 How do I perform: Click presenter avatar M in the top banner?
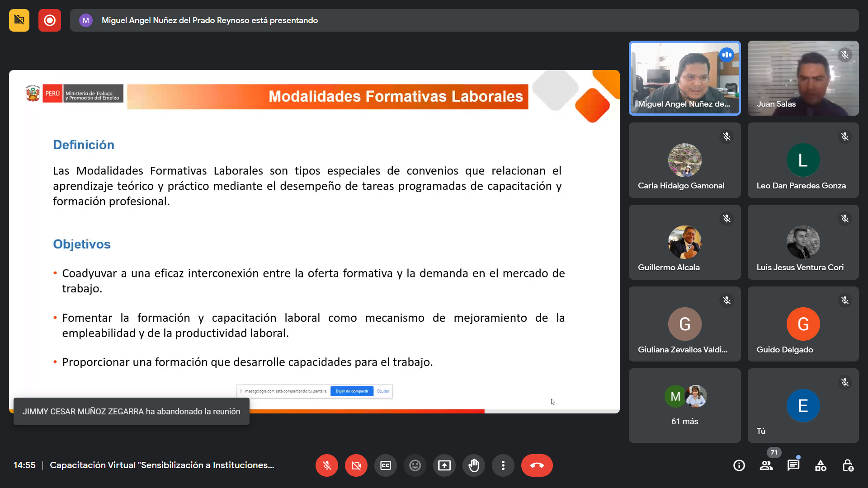coord(85,20)
